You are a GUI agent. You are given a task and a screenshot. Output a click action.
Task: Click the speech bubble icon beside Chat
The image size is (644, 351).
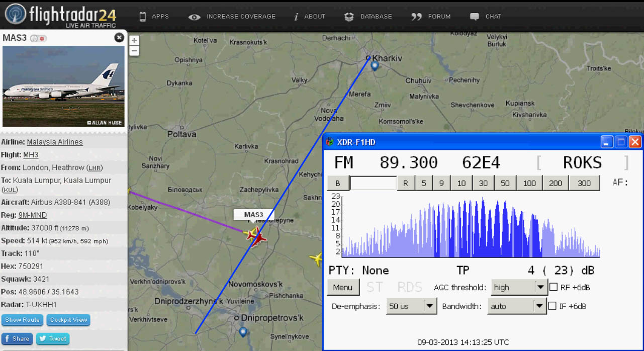pyautogui.click(x=474, y=17)
